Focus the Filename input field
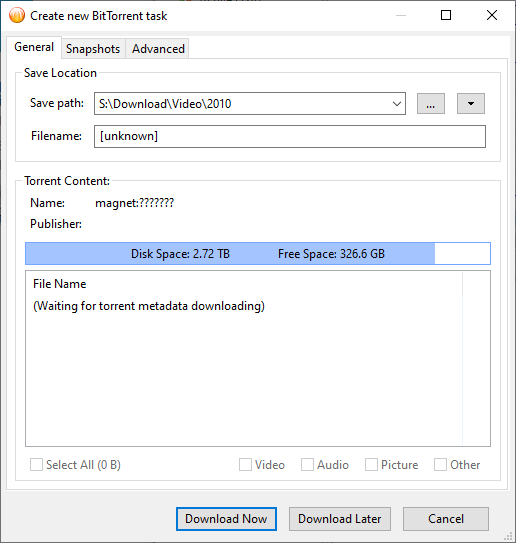 point(290,136)
